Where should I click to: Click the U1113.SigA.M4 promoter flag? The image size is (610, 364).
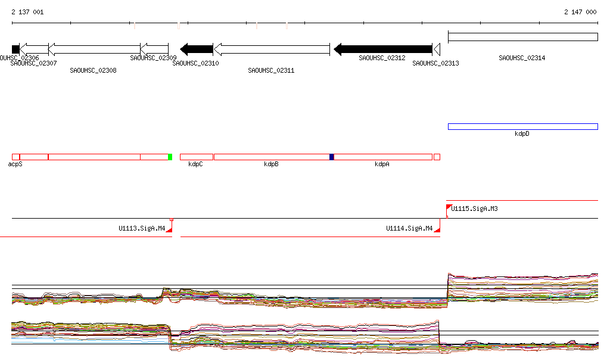point(169,230)
